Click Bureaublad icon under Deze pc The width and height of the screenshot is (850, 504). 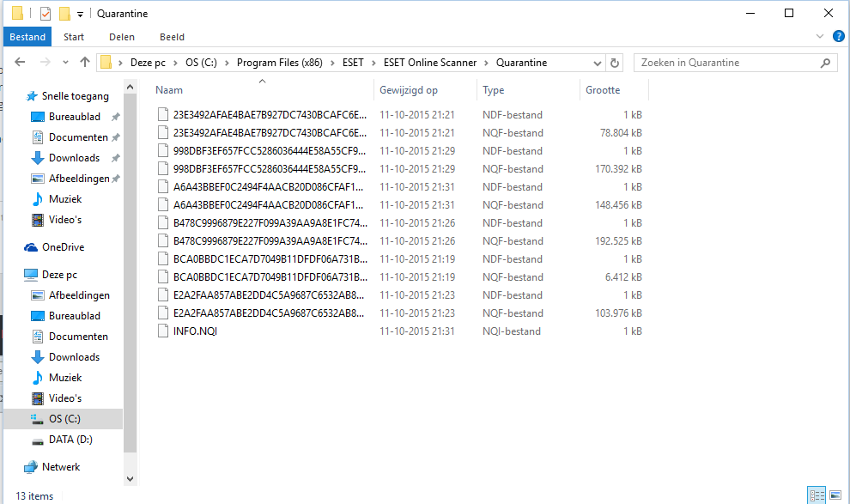click(x=38, y=316)
